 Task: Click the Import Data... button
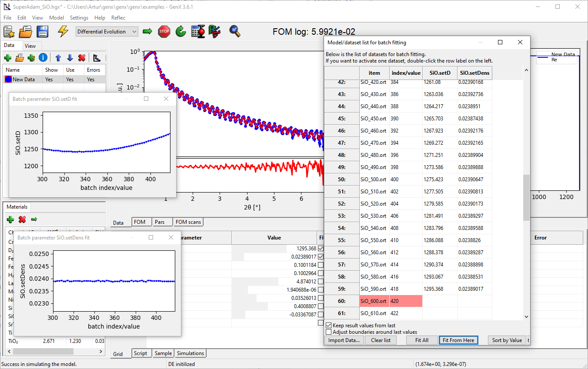[x=344, y=340]
